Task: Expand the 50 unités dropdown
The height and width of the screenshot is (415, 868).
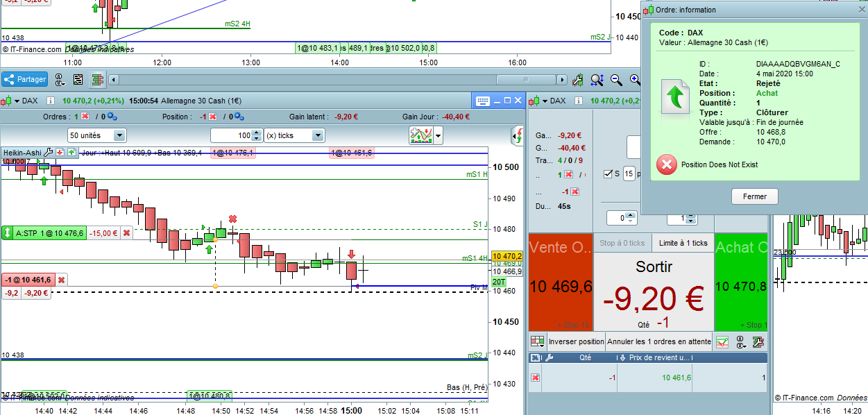Action: (x=119, y=135)
